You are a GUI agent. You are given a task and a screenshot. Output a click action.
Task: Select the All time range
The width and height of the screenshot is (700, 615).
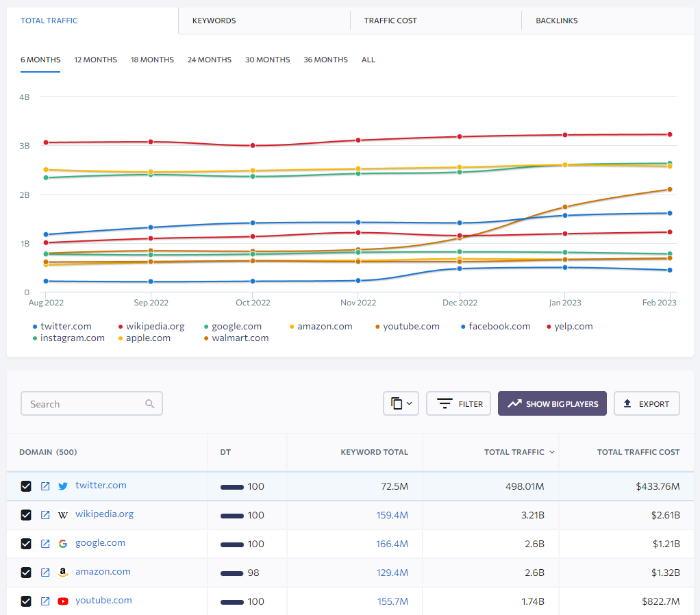(368, 60)
